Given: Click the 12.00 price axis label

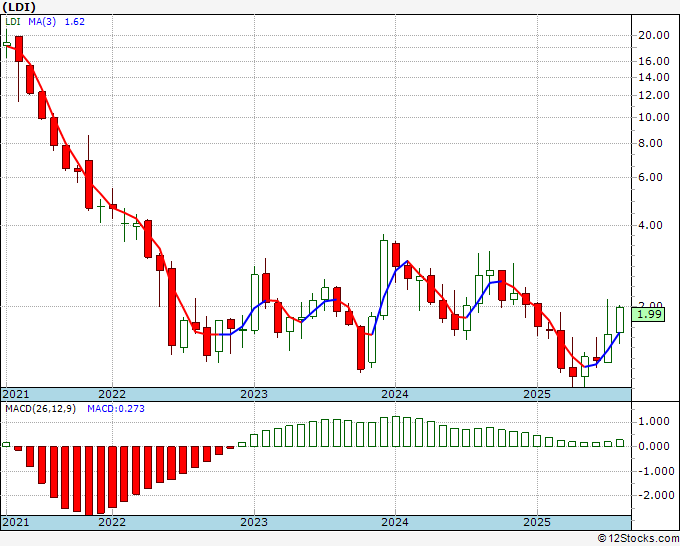Looking at the screenshot, I should [654, 95].
